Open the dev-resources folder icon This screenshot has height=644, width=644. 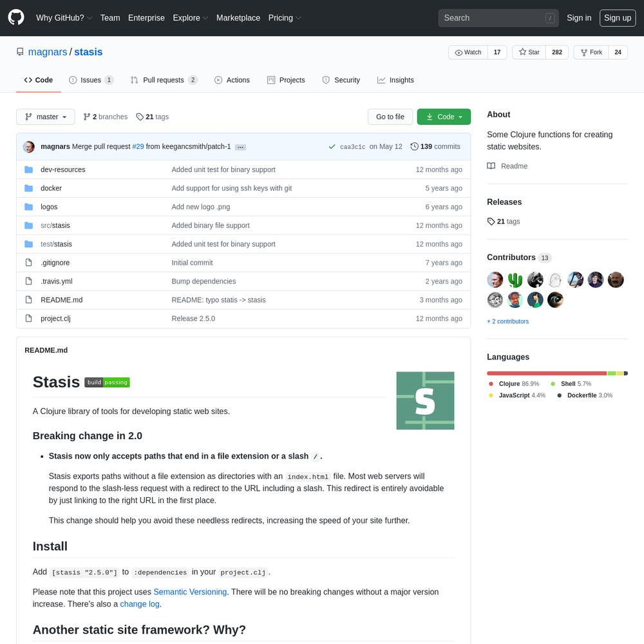[x=28, y=169]
